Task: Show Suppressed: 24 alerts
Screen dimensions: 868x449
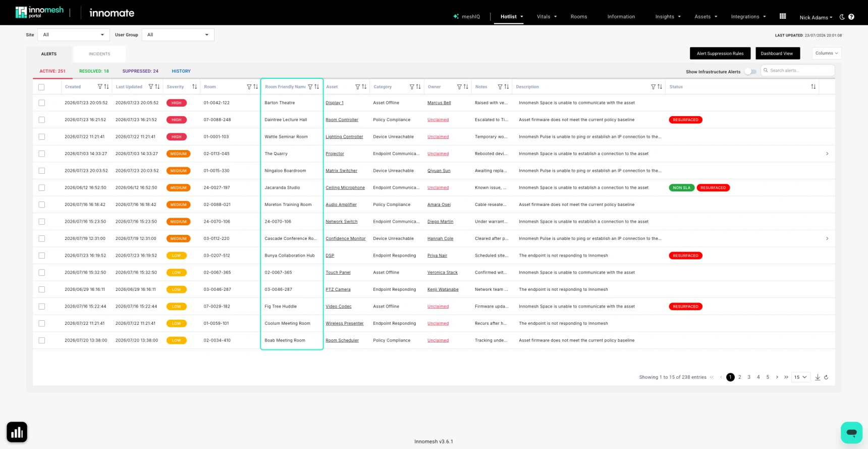Action: (140, 71)
